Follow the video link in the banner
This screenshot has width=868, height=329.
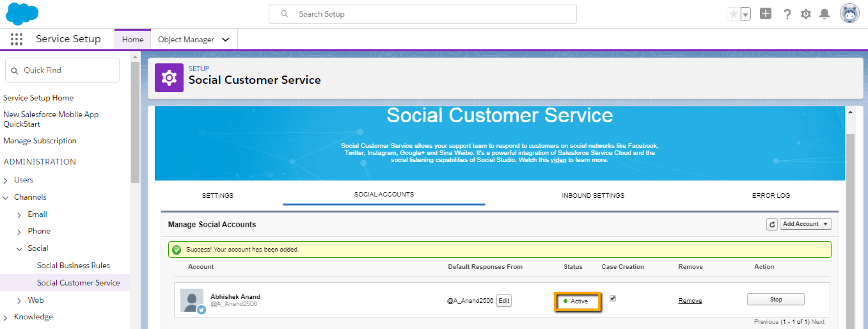(558, 160)
